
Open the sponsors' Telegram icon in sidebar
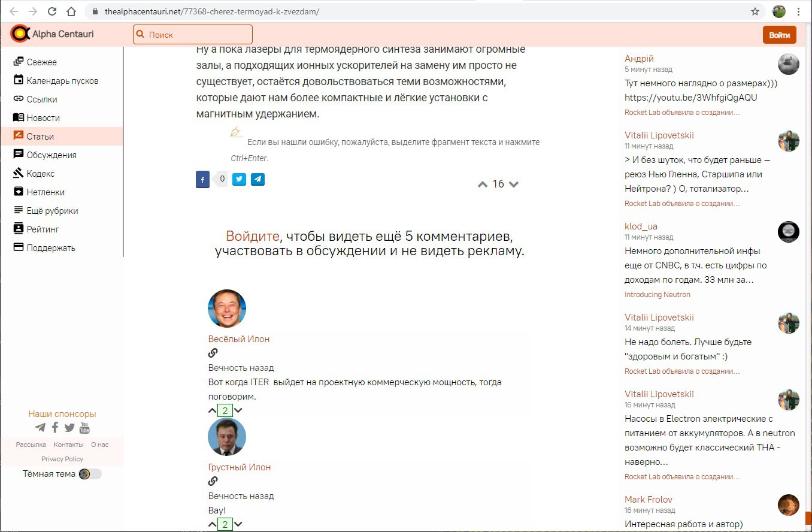tap(40, 427)
